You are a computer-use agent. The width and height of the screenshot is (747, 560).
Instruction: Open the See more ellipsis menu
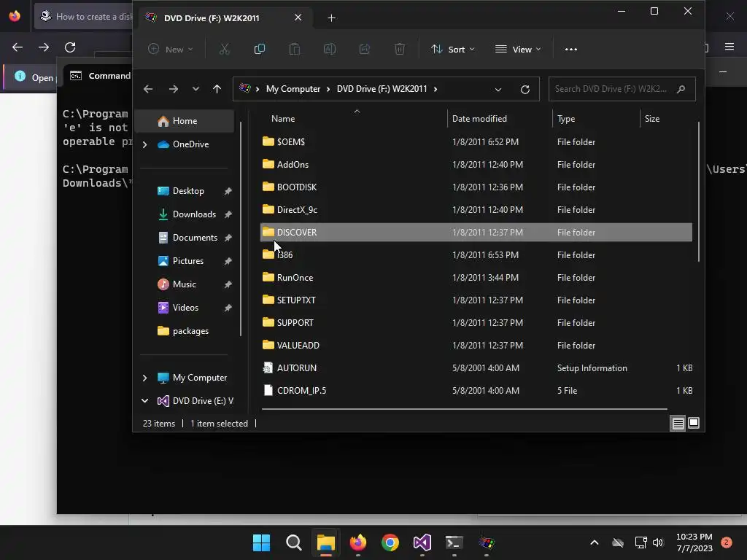pyautogui.click(x=570, y=49)
